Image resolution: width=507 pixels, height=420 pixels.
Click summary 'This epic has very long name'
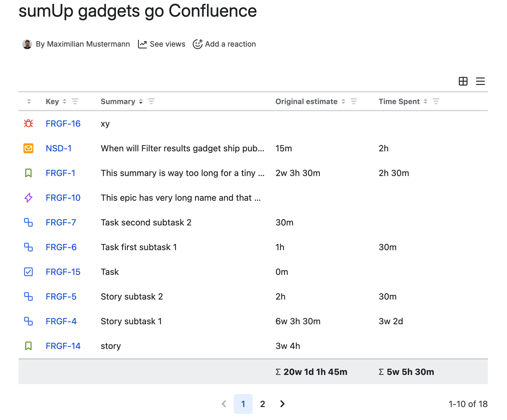pyautogui.click(x=181, y=198)
